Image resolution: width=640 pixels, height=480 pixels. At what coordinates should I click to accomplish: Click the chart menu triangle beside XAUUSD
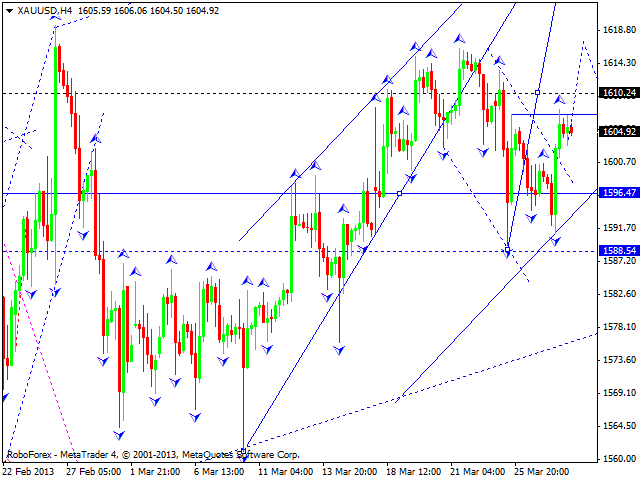[9, 11]
